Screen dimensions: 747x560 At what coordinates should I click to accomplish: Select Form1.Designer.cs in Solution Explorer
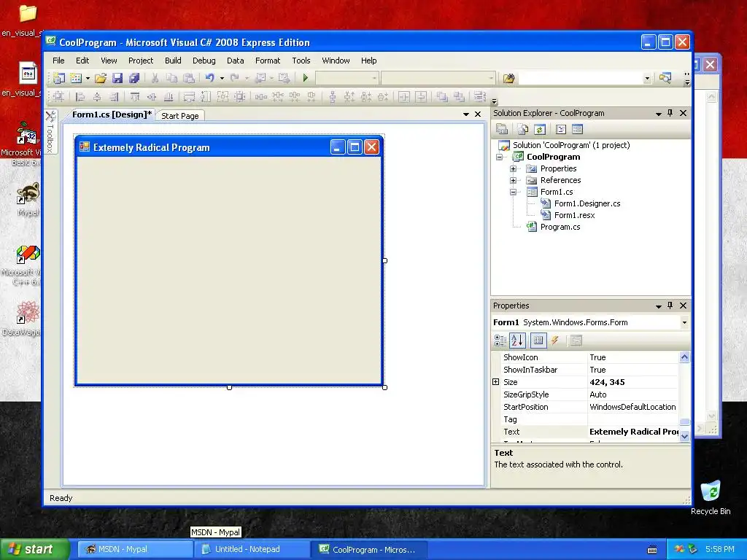pyautogui.click(x=587, y=203)
